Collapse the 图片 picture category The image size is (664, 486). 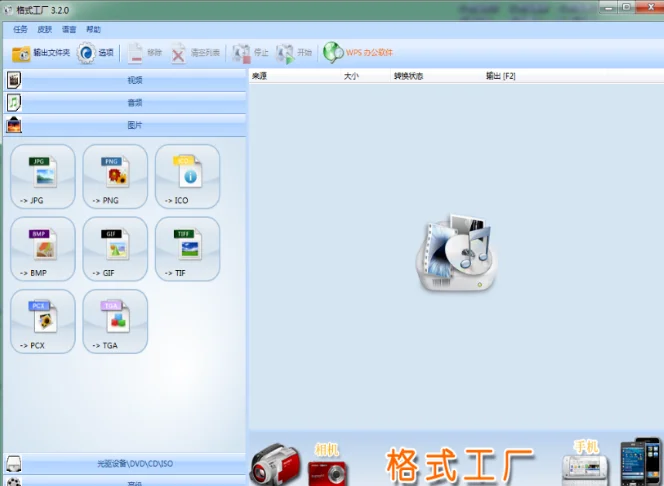[x=135, y=125]
